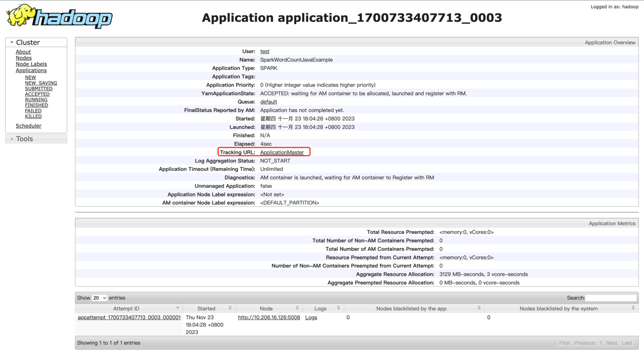Open the default queue link
Viewport: 644px width, 350px height.
click(x=268, y=102)
